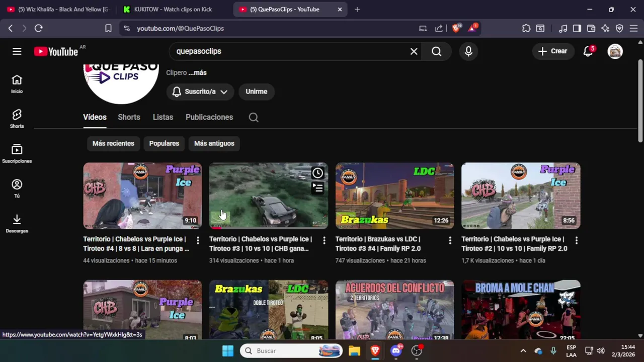The width and height of the screenshot is (644, 362).
Task: Open the more options for the Tiroteo #2 video
Action: (x=576, y=240)
